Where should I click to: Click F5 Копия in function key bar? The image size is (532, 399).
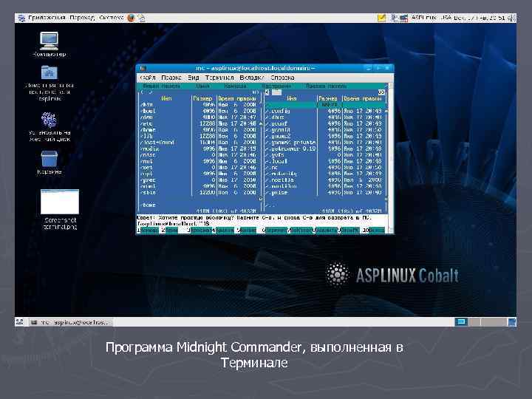pyautogui.click(x=247, y=231)
